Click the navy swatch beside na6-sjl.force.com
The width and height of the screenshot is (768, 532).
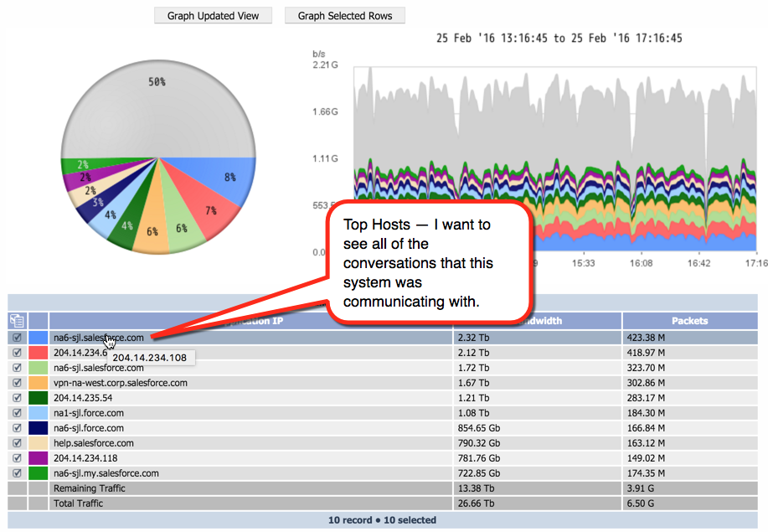coord(39,428)
